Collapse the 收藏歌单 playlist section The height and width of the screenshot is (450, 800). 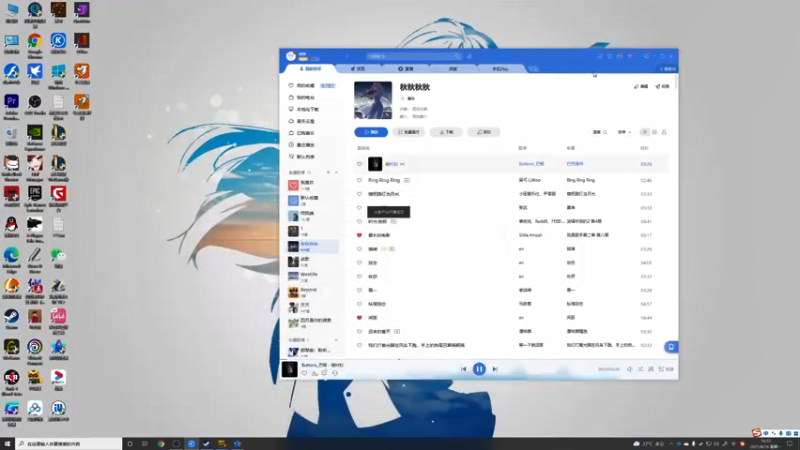coord(336,340)
